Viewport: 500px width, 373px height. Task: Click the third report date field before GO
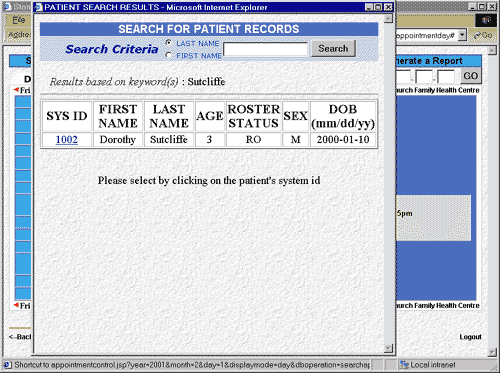coord(446,77)
